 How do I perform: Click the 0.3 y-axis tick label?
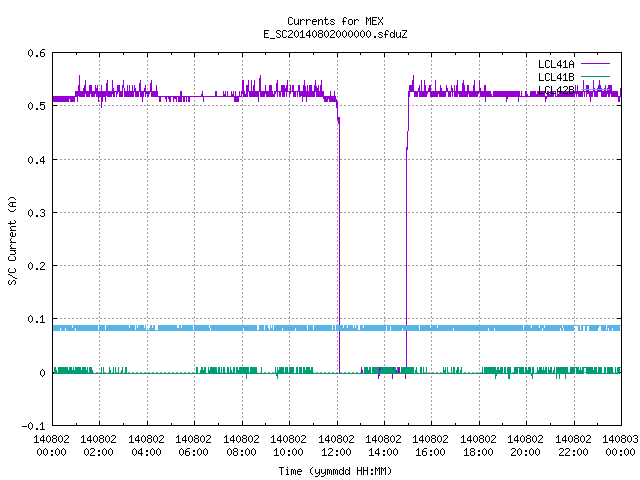point(36,213)
